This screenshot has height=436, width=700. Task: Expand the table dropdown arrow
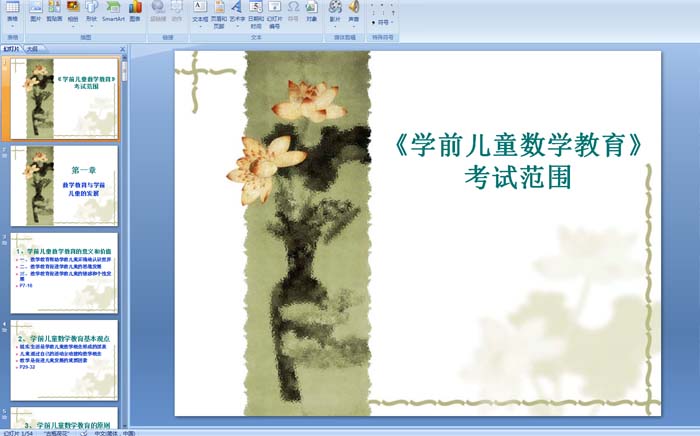coord(12,26)
